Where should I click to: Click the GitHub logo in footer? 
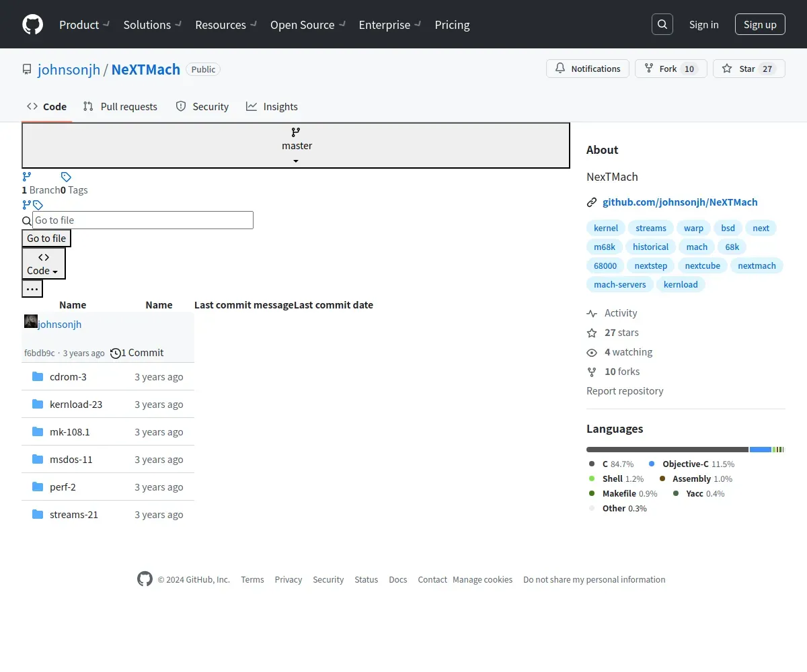[145, 579]
